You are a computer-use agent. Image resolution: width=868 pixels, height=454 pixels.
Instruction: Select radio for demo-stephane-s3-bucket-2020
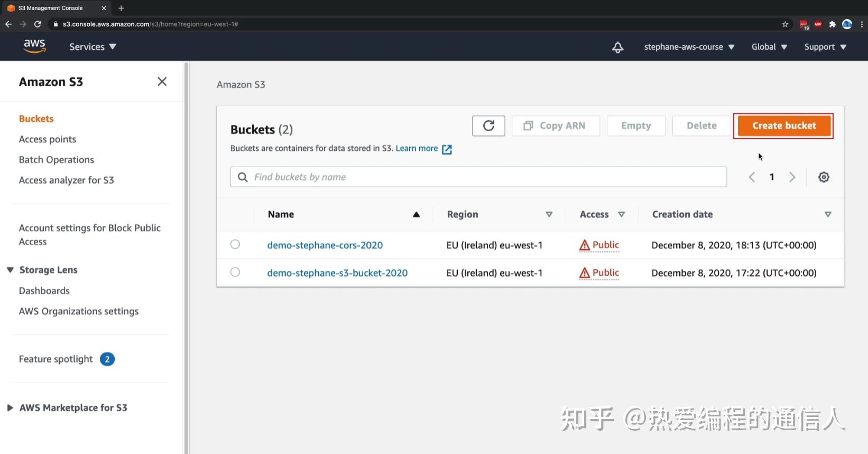pos(235,272)
